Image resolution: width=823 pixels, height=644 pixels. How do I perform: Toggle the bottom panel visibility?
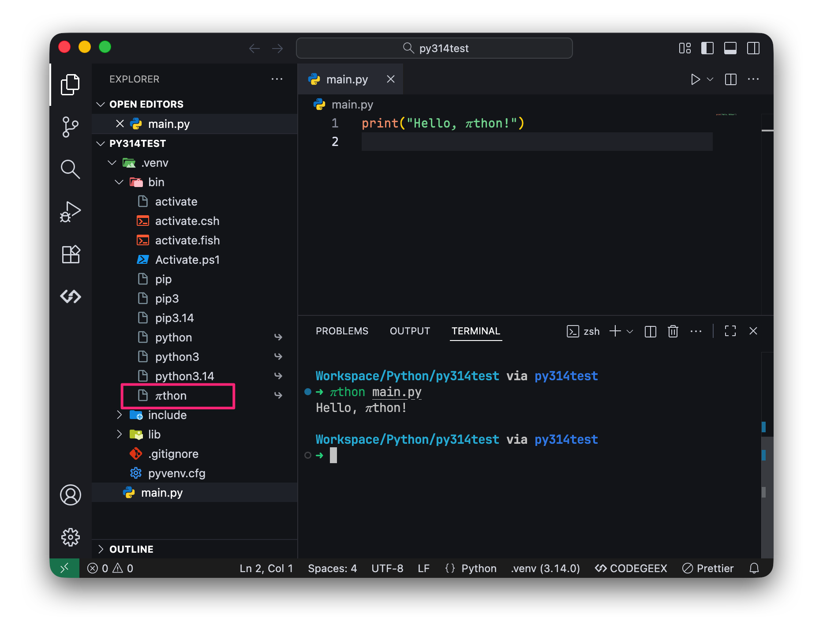[x=730, y=48]
